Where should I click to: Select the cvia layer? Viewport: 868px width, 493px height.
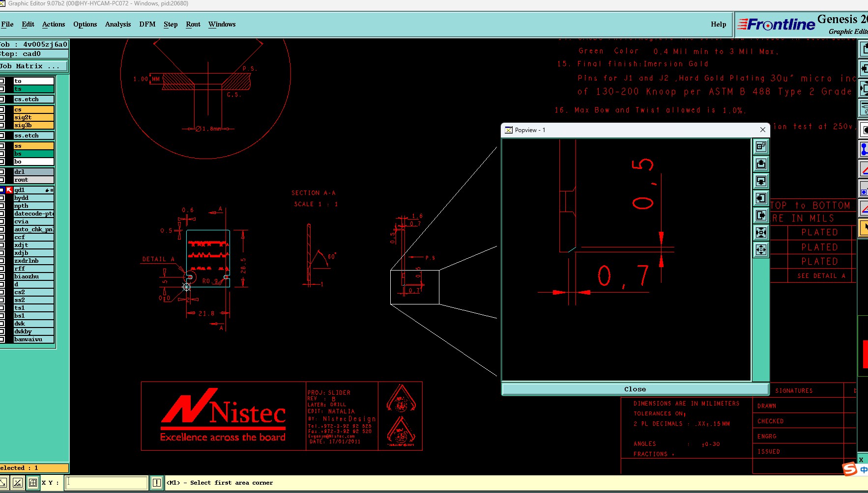point(33,221)
